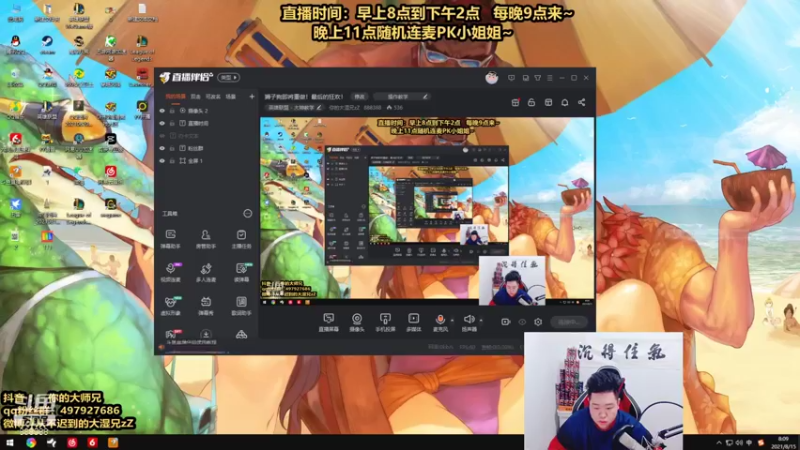Show the dimmed hidden text layer
This screenshot has width=800, height=450.
point(162,136)
